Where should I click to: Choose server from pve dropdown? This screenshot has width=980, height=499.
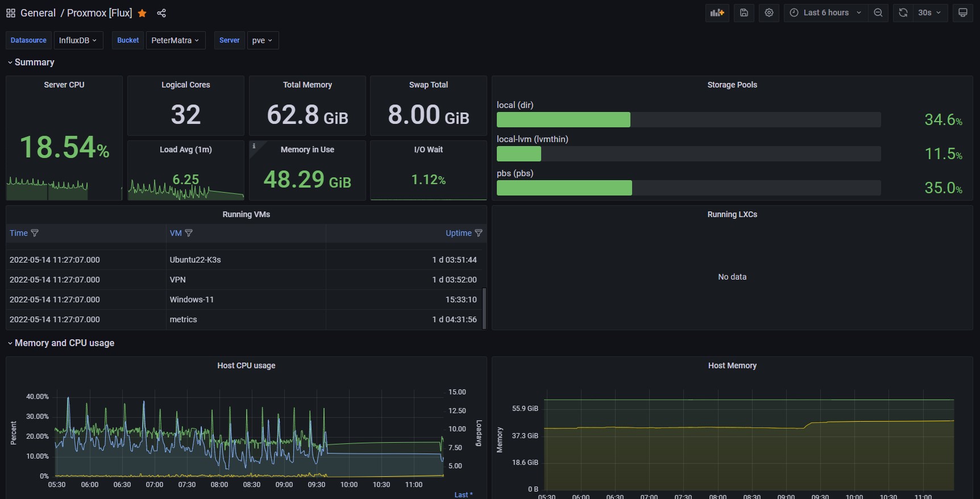point(262,40)
